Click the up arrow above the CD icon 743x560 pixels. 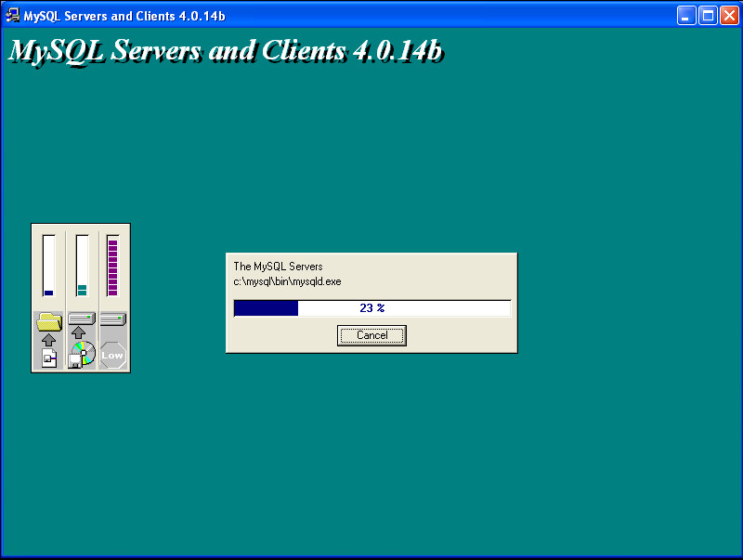tap(78, 332)
